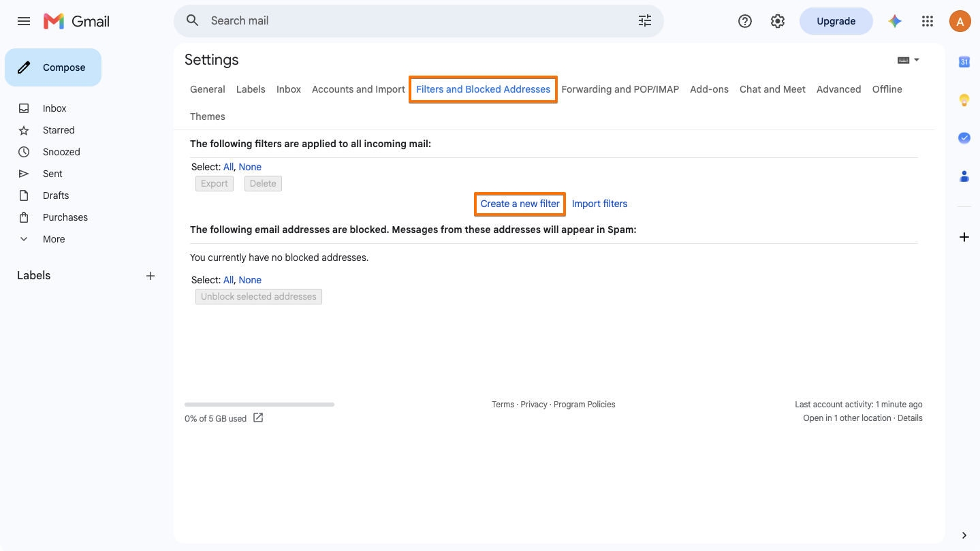Viewport: 980px width, 551px height.
Task: Open Google Keep side panel icon
Action: click(x=964, y=100)
